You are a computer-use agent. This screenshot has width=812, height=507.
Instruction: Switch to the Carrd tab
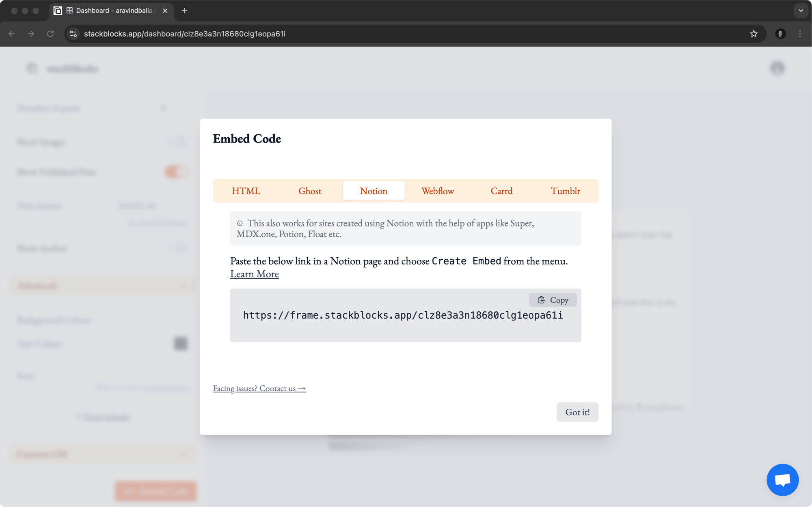501,191
